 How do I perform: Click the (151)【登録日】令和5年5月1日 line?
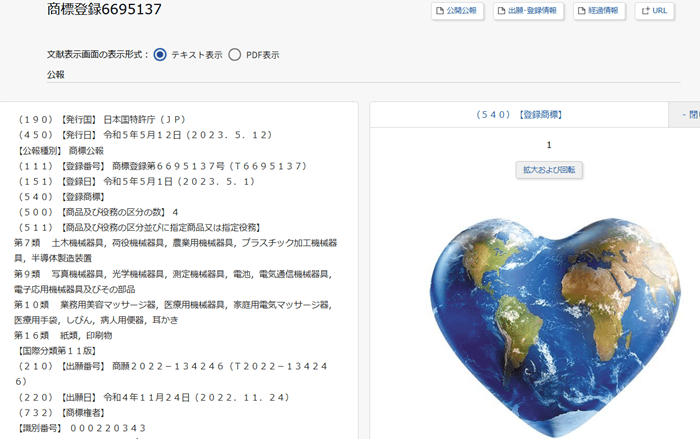pyautogui.click(x=136, y=182)
